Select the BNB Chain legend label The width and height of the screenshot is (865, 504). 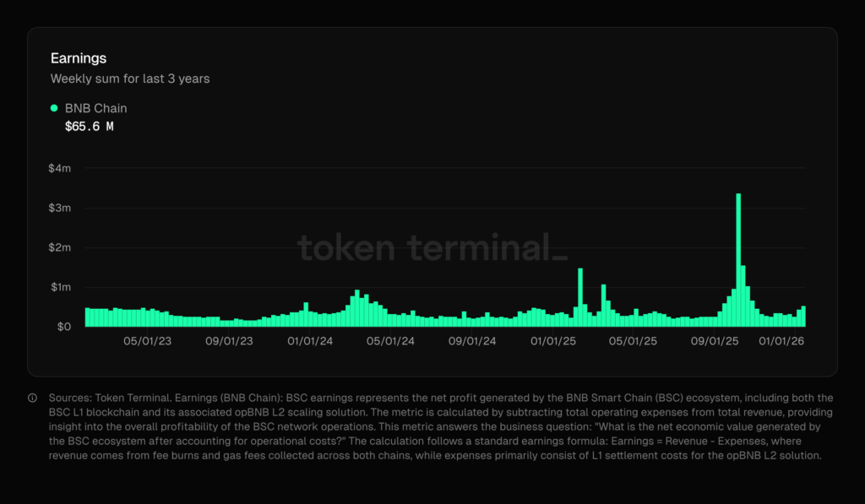click(95, 108)
